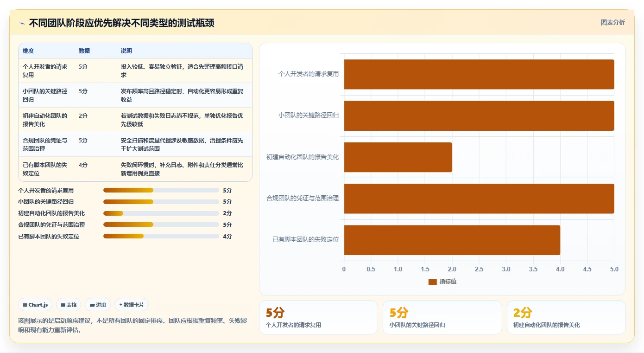Click the 图表分析 label in the header
Viewport: 644px width, 353px height.
pyautogui.click(x=612, y=22)
